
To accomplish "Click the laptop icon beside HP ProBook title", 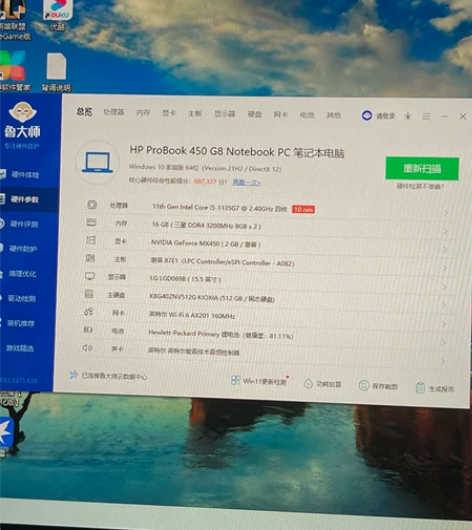I will pos(97,162).
